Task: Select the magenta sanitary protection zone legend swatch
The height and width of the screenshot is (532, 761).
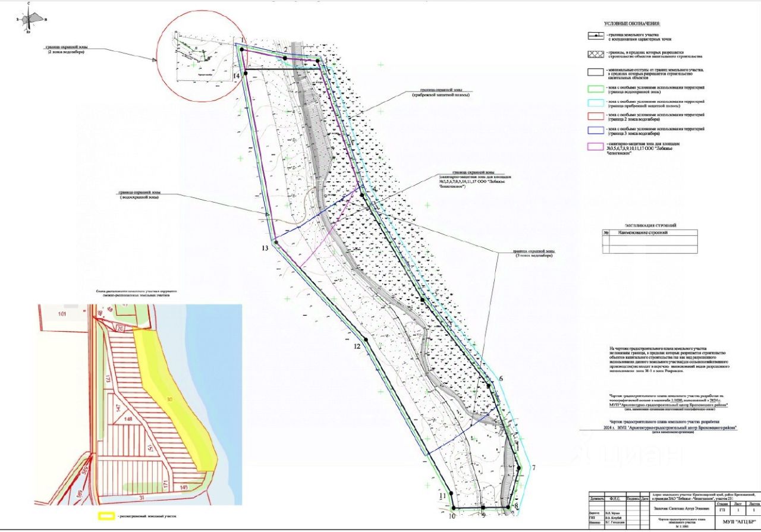Action: 596,146
